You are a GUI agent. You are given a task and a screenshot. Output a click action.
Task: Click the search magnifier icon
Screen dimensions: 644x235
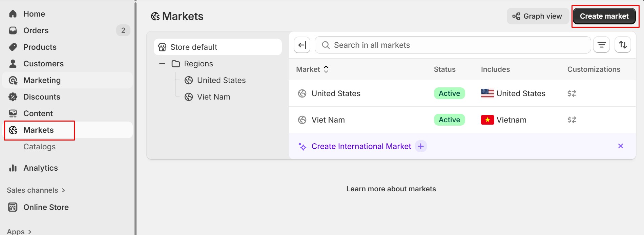(x=326, y=45)
